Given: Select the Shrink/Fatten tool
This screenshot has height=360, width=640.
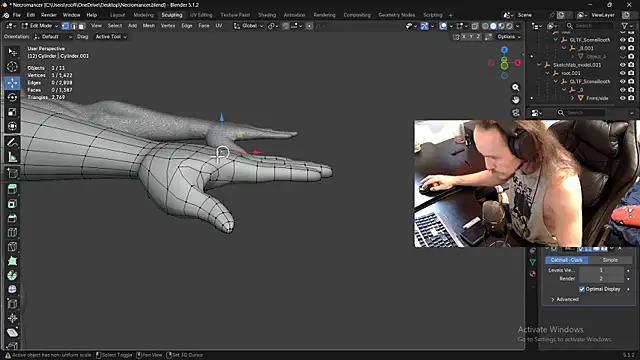Looking at the screenshot, I should [x=12, y=318].
